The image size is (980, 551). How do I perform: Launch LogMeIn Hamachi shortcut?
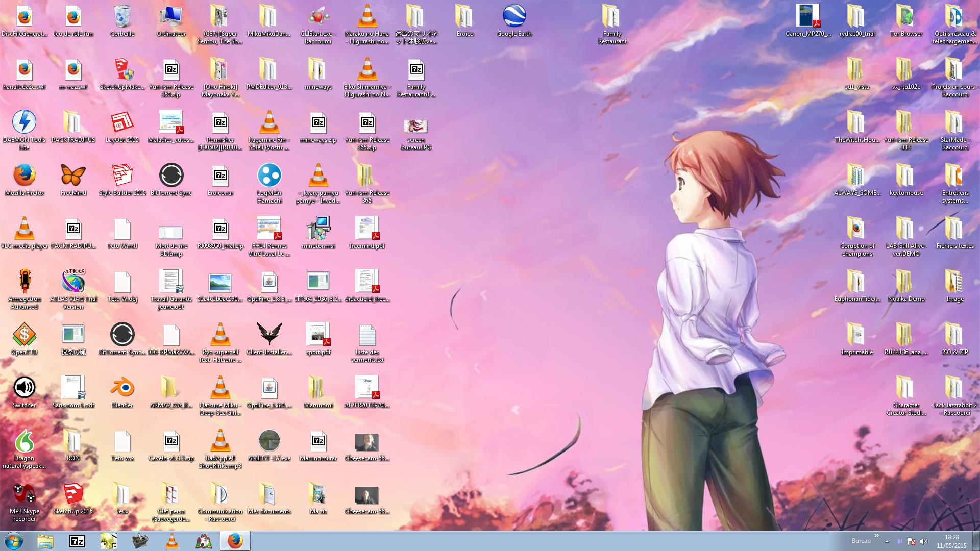269,183
